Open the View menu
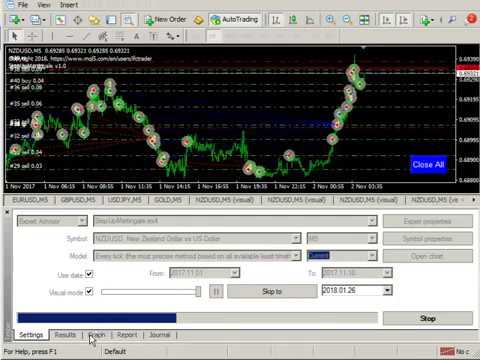This screenshot has width=480, height=360. click(x=44, y=5)
